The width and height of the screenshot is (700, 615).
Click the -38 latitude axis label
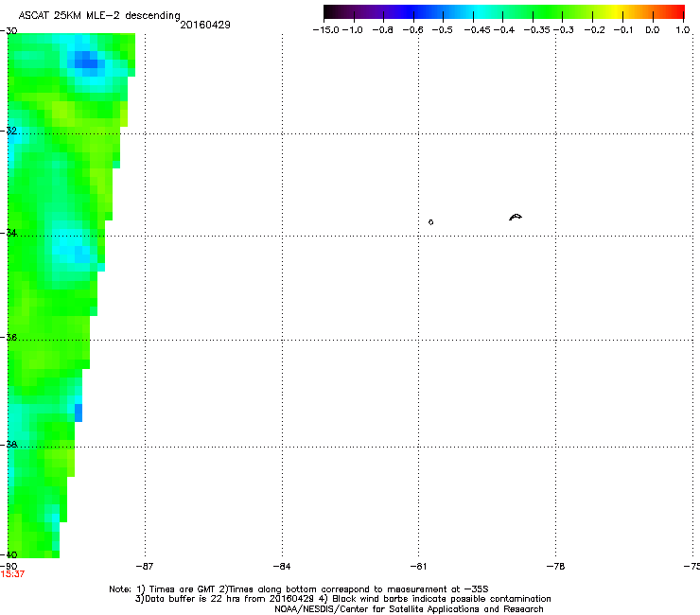pyautogui.click(x=9, y=445)
